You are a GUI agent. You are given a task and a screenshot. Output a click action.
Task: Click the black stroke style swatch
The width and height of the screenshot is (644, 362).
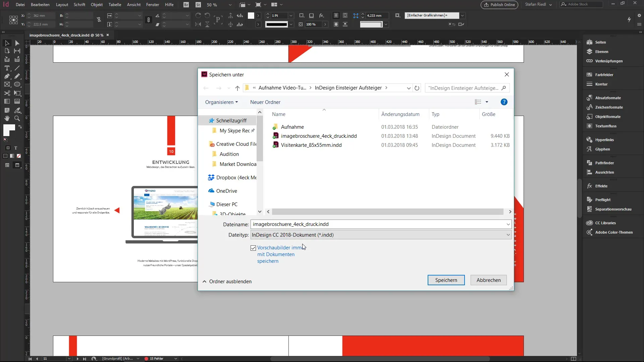[x=276, y=24]
